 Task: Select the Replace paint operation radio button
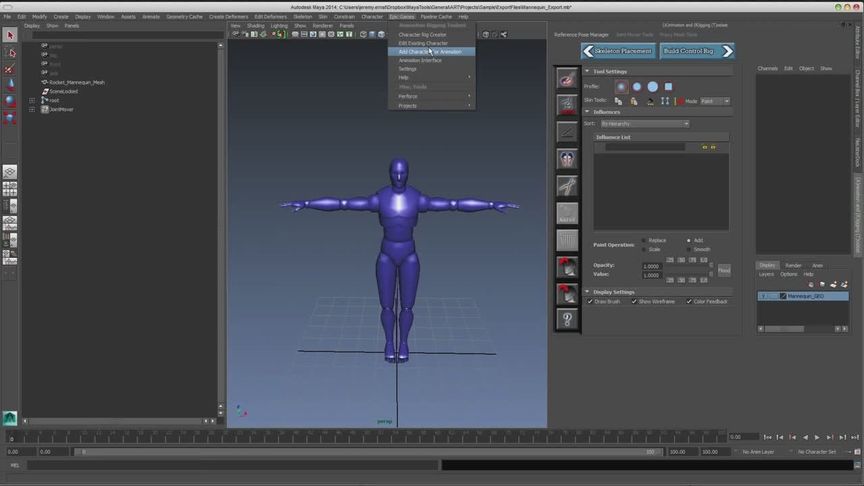click(x=643, y=240)
